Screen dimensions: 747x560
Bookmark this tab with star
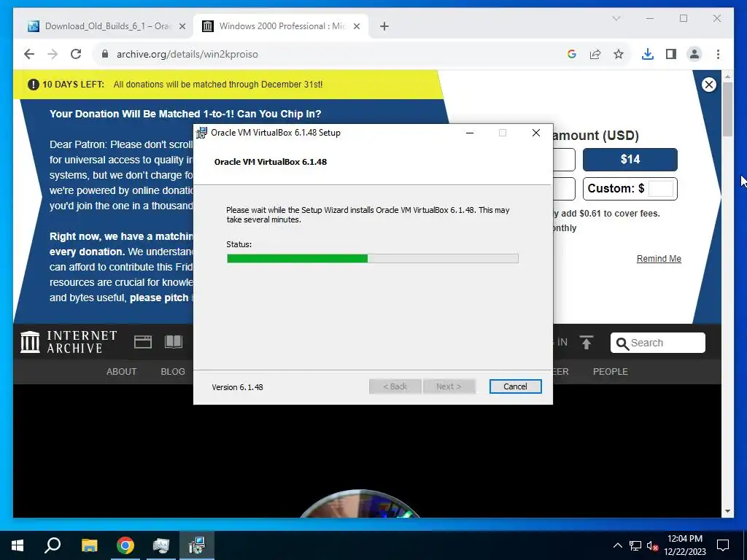[x=619, y=54]
